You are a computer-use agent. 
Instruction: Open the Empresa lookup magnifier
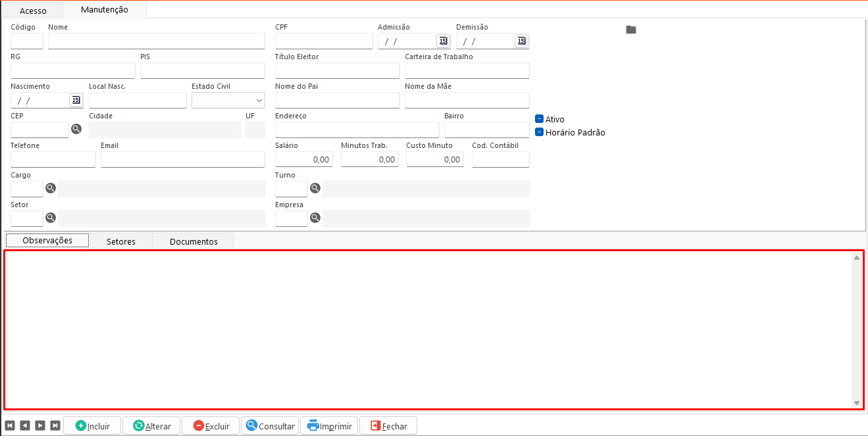pos(315,218)
